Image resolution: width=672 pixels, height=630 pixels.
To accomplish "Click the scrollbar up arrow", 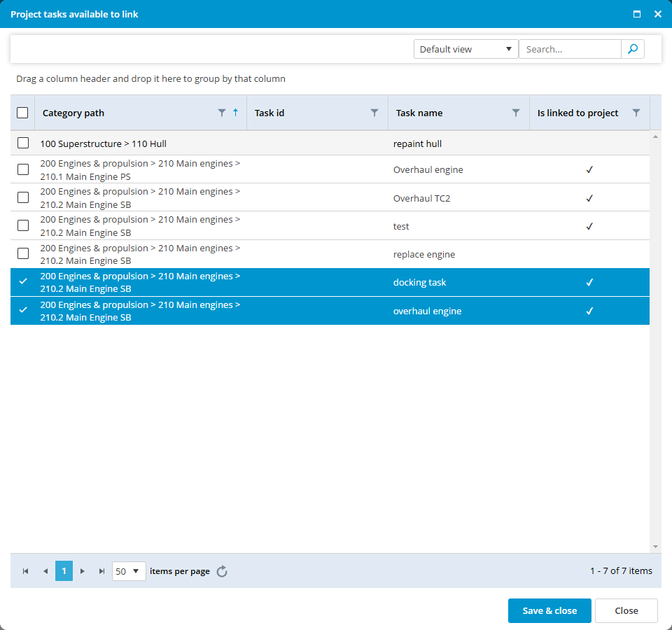I will (655, 136).
